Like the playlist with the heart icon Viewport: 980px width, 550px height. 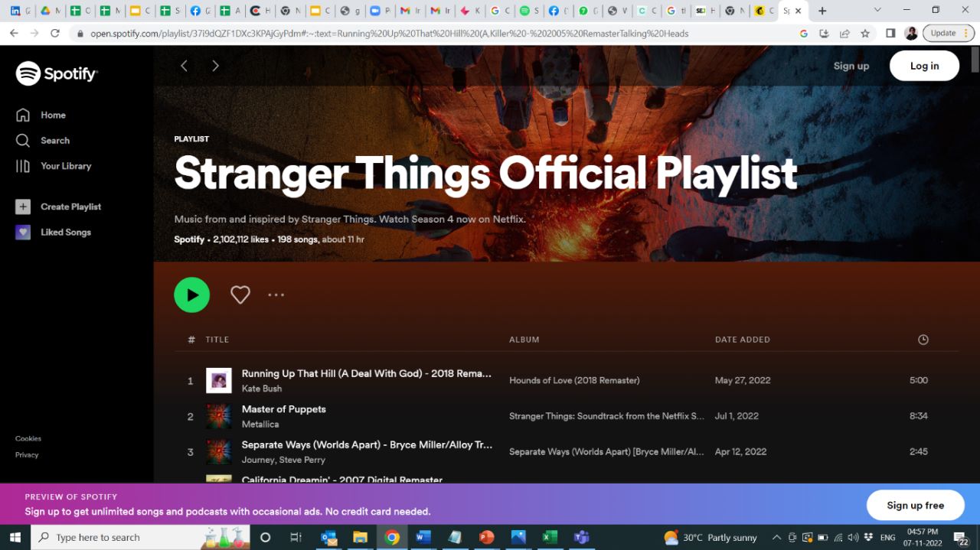[x=240, y=295]
